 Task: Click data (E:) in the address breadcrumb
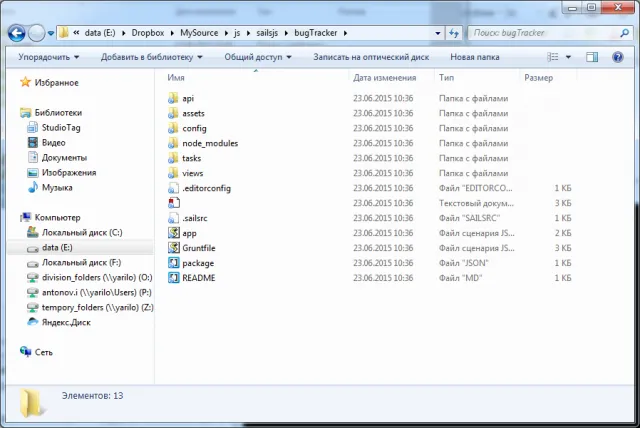(x=100, y=33)
